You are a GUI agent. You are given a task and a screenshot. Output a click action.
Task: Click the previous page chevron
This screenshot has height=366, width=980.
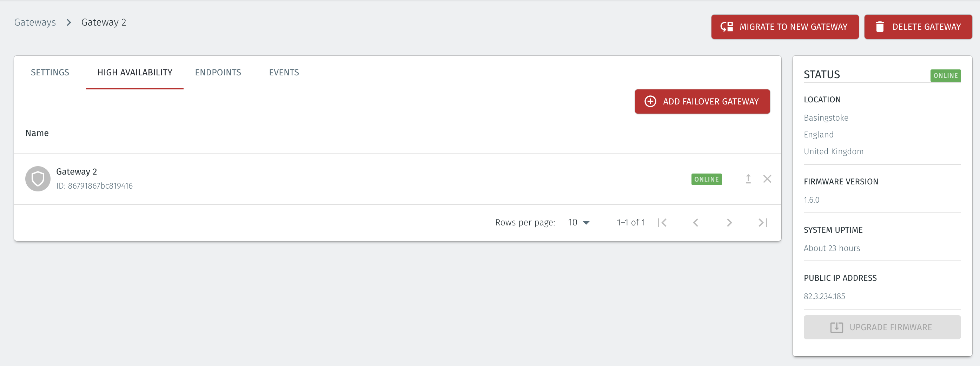point(695,222)
